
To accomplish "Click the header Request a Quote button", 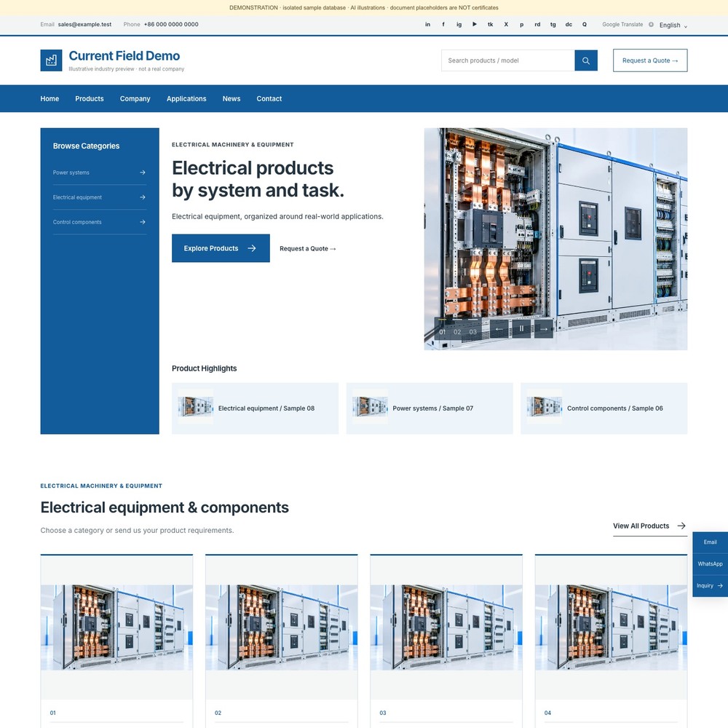I will [650, 60].
